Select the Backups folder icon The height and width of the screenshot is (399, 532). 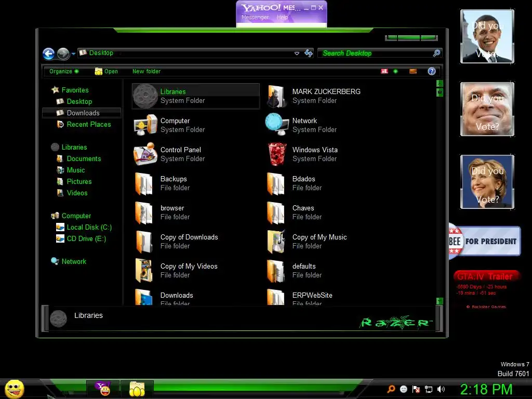(144, 183)
